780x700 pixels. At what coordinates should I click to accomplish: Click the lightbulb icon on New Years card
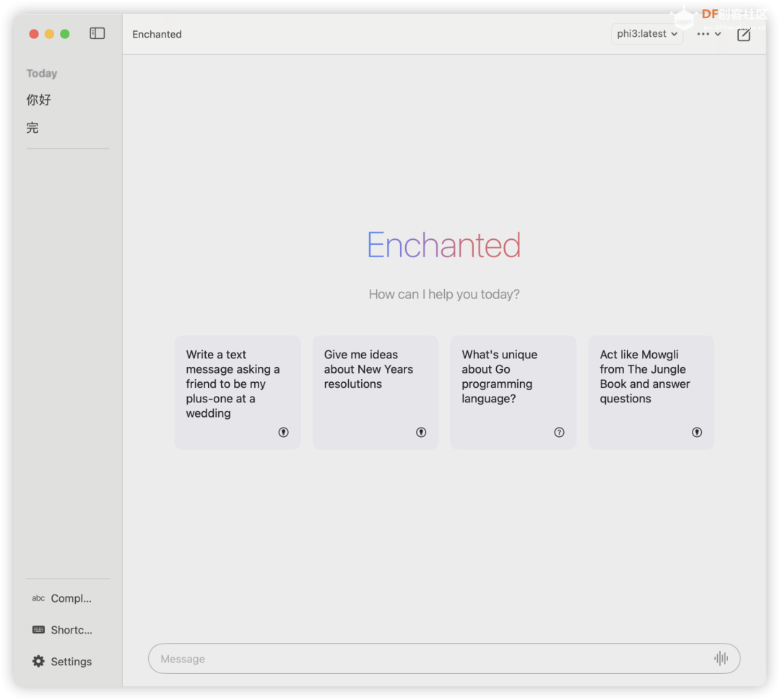421,432
